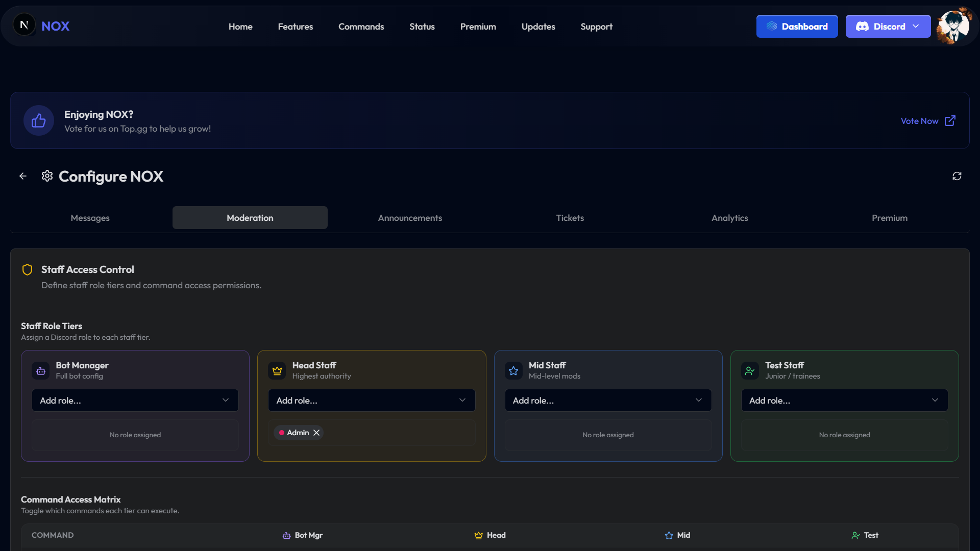Click the external link icon beside Vote Now
Screen dimensions: 980x551
pyautogui.click(x=950, y=121)
